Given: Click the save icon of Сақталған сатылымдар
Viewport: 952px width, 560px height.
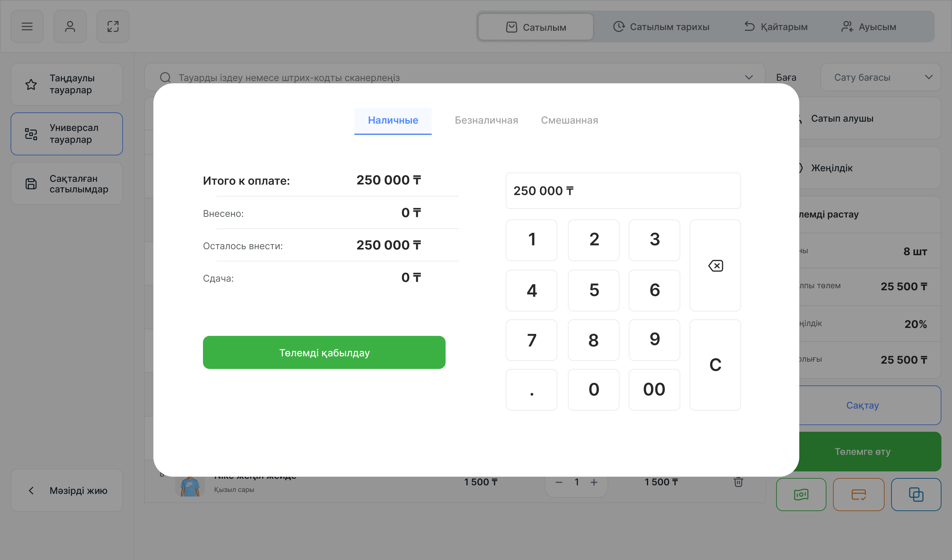Looking at the screenshot, I should [31, 184].
